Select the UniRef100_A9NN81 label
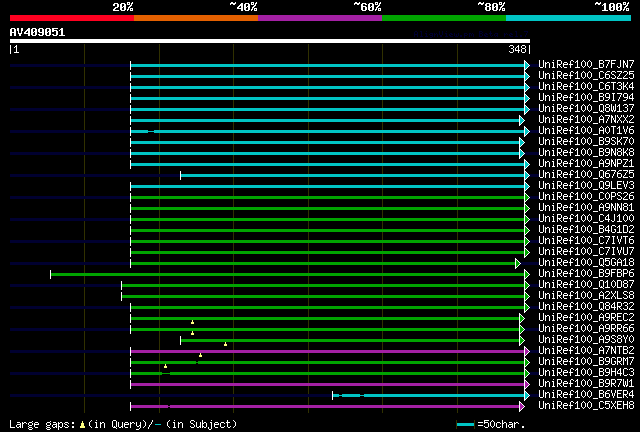This screenshot has height=432, width=640. point(586,208)
